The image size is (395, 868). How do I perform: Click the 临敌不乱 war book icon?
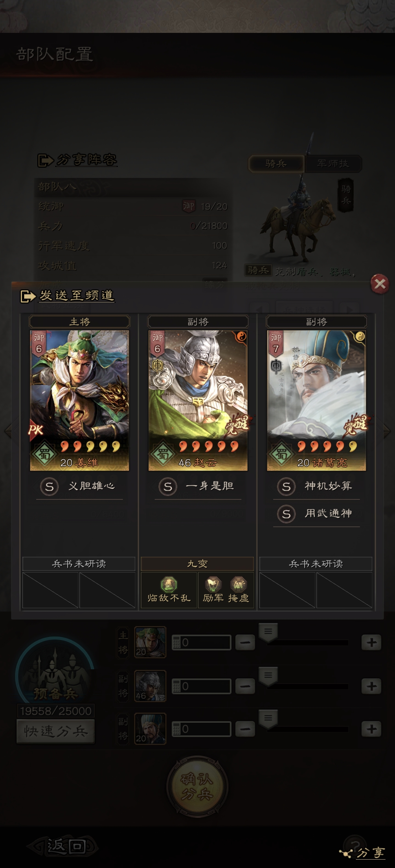point(169,590)
